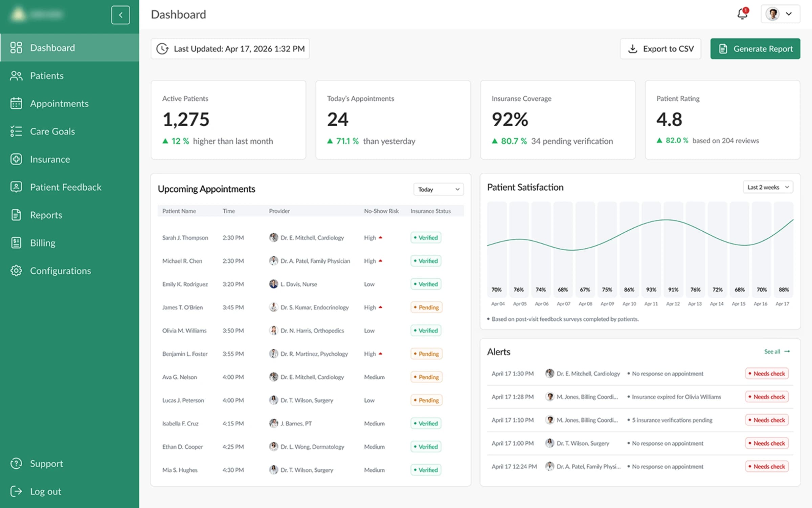Click the Configurations gear icon

16,271
